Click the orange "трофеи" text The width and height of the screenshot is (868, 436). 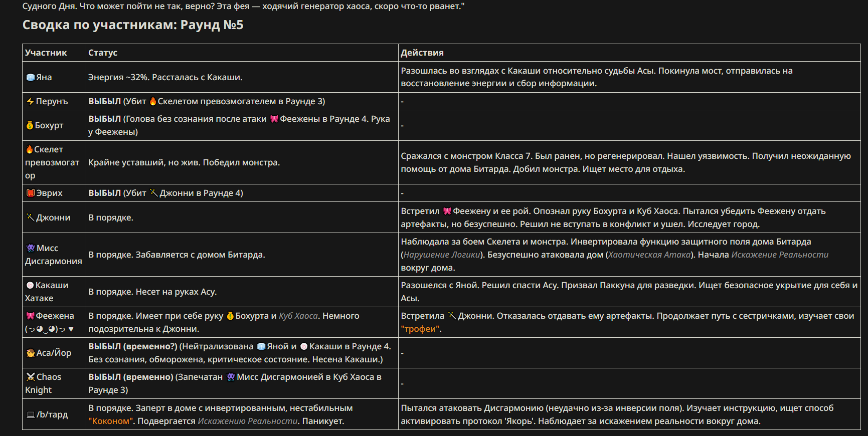[420, 329]
